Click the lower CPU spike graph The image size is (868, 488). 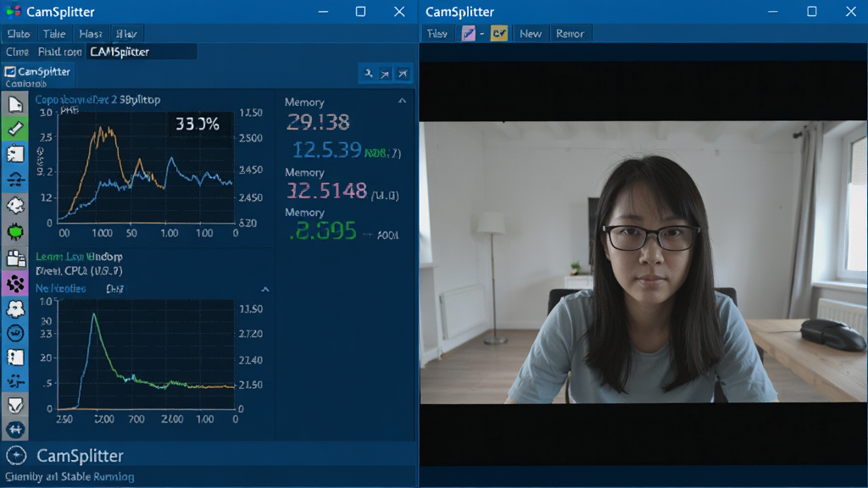coord(146,355)
